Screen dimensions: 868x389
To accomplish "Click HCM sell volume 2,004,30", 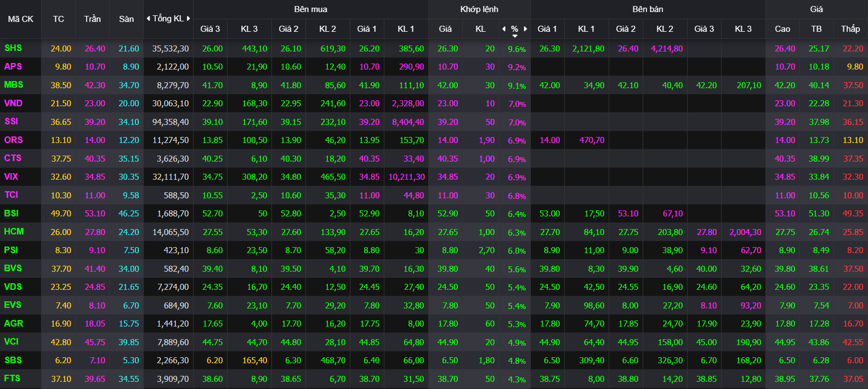I will coord(745,232).
